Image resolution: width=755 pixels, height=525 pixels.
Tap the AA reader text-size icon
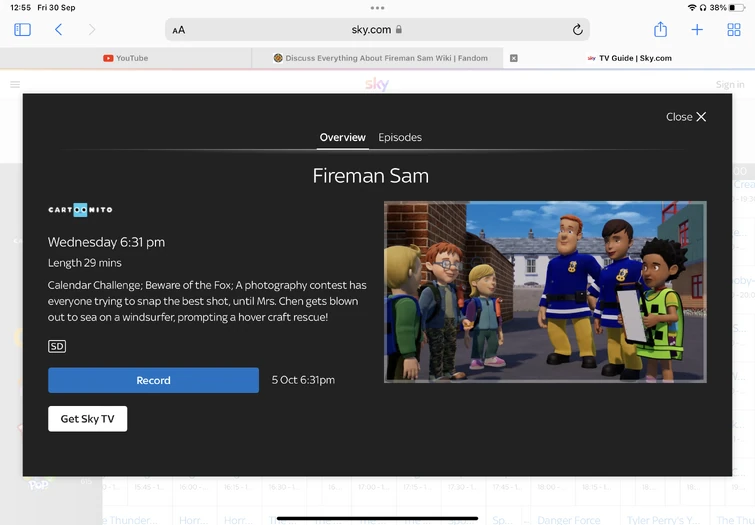tap(179, 30)
